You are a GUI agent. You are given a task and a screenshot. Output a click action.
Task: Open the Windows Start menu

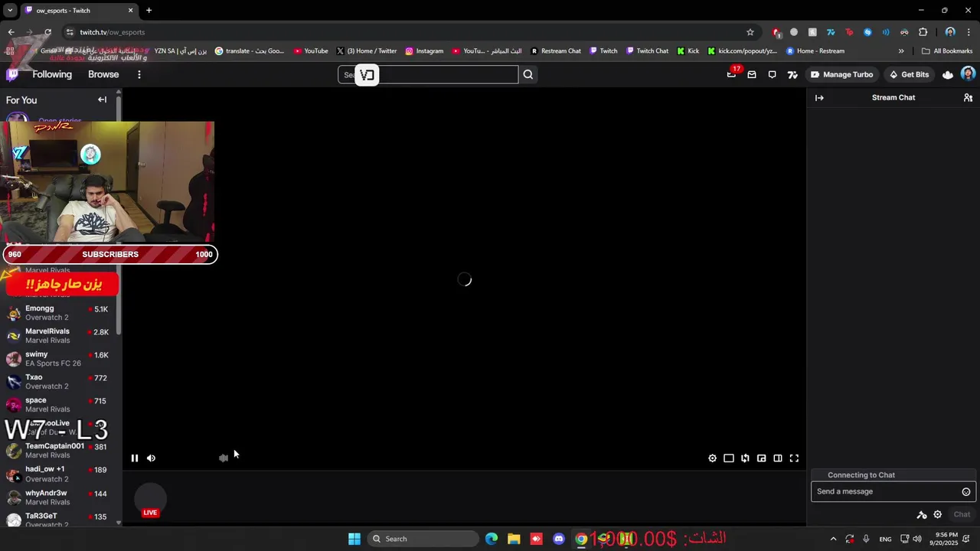pyautogui.click(x=354, y=539)
